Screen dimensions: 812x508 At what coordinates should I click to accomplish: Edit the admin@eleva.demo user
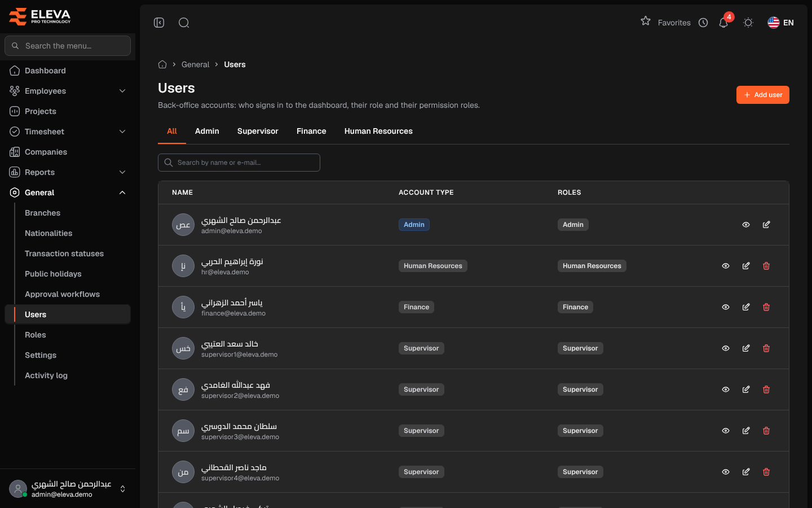[766, 225]
